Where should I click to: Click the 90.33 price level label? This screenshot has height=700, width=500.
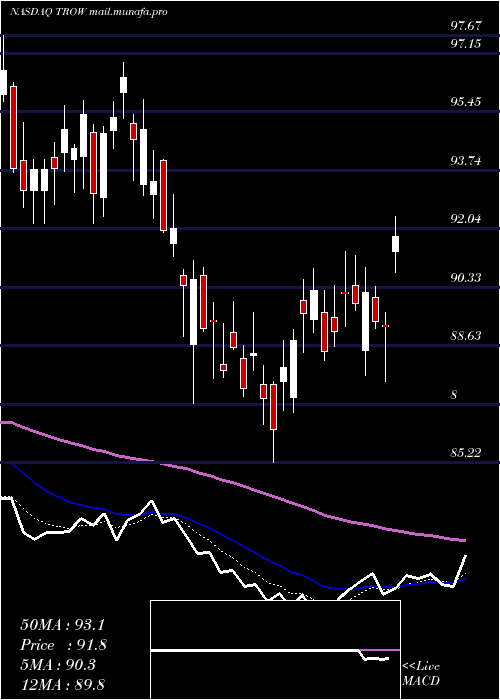coord(466,278)
